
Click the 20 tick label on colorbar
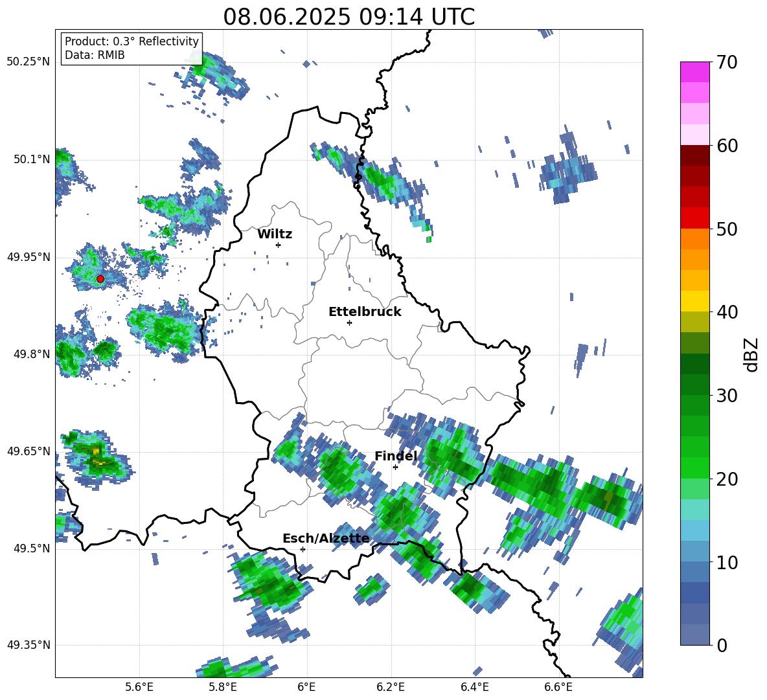pyautogui.click(x=727, y=479)
